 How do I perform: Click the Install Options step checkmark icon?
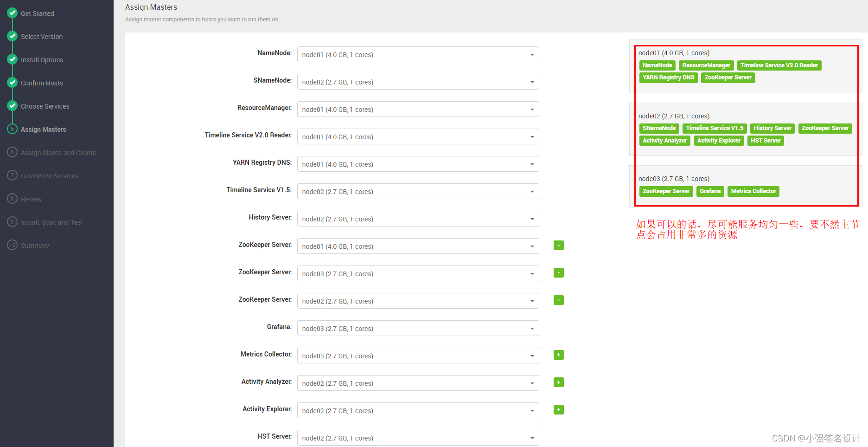(x=13, y=59)
